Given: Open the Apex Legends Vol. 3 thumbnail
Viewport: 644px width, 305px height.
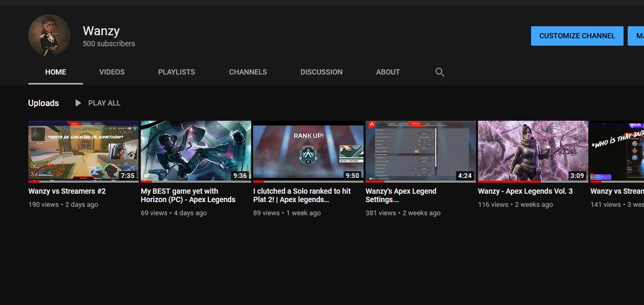Looking at the screenshot, I should tap(533, 152).
